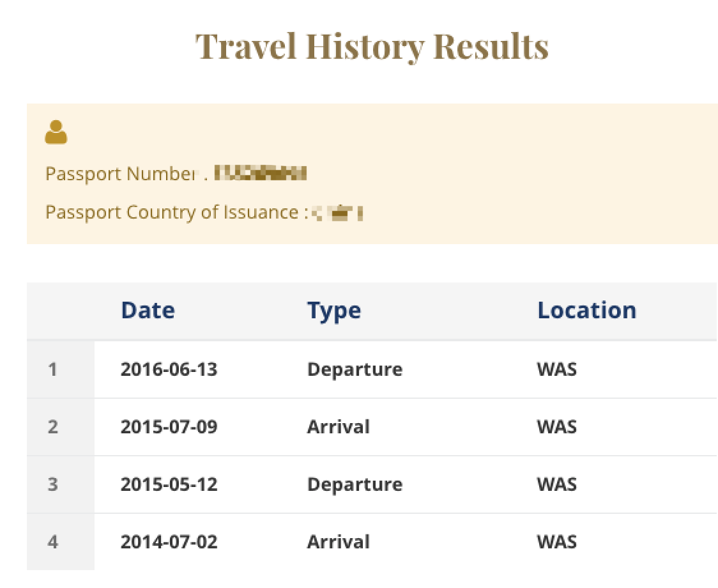Image resolution: width=718 pixels, height=588 pixels.
Task: Click the Type column header
Action: [x=333, y=311]
